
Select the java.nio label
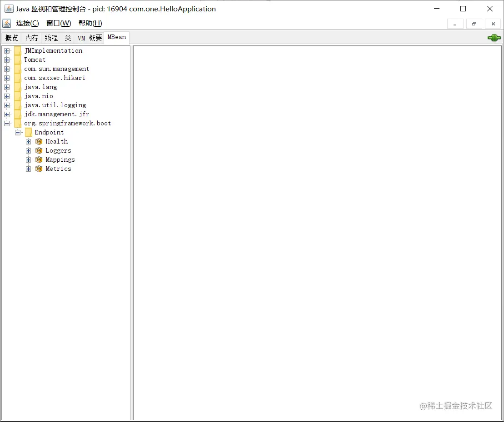[39, 96]
